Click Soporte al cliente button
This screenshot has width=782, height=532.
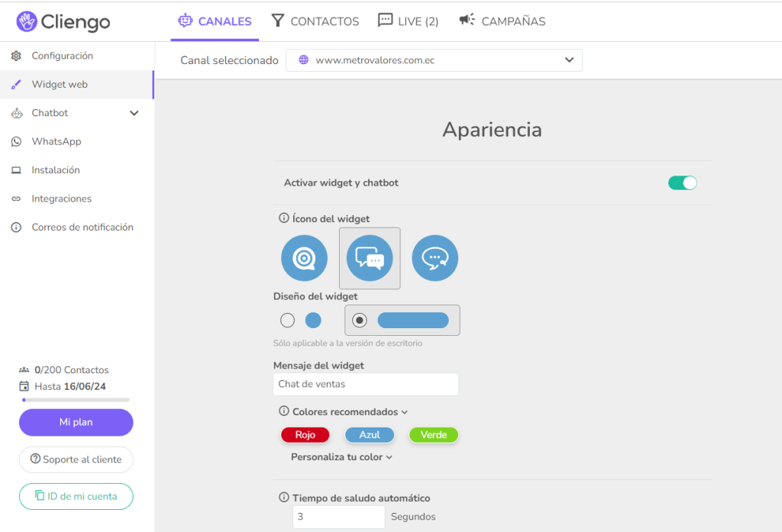click(76, 459)
